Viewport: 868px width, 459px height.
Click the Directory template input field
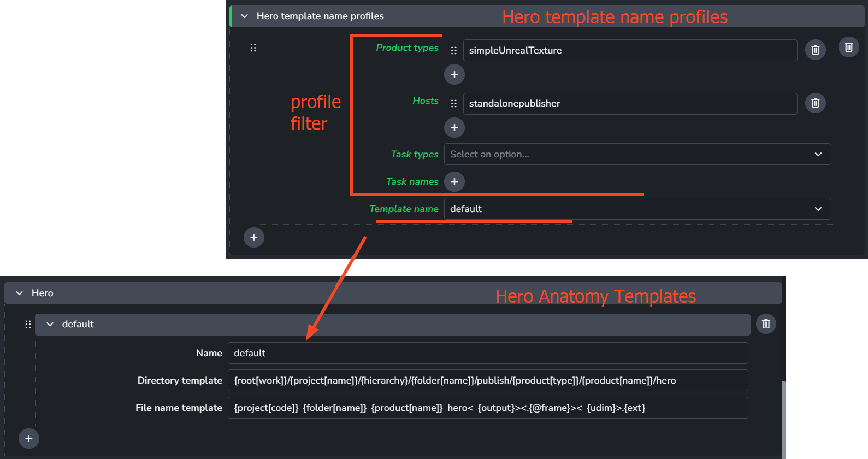click(x=487, y=380)
